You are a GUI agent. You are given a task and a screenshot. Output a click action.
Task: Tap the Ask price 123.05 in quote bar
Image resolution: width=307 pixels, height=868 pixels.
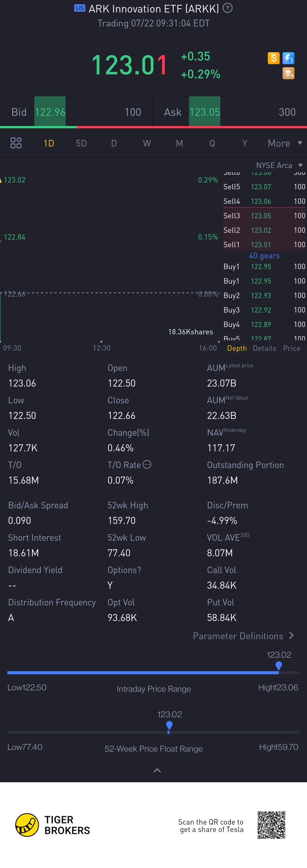[x=204, y=112]
